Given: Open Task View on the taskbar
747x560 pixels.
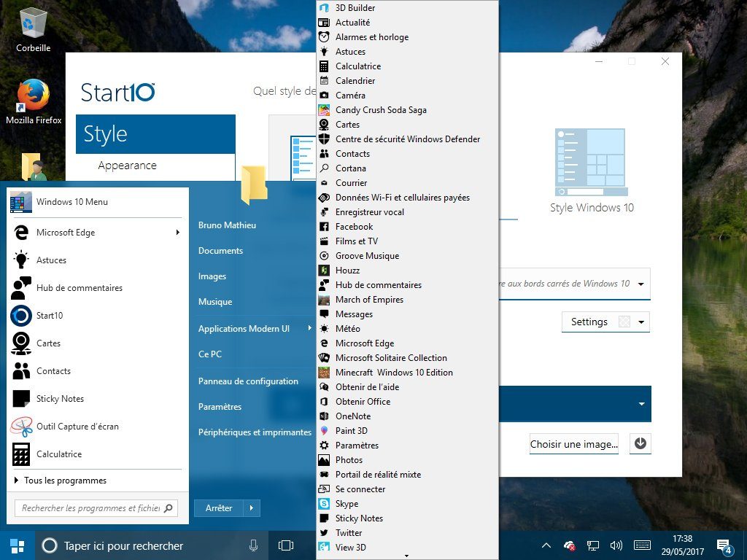Looking at the screenshot, I should (x=286, y=545).
